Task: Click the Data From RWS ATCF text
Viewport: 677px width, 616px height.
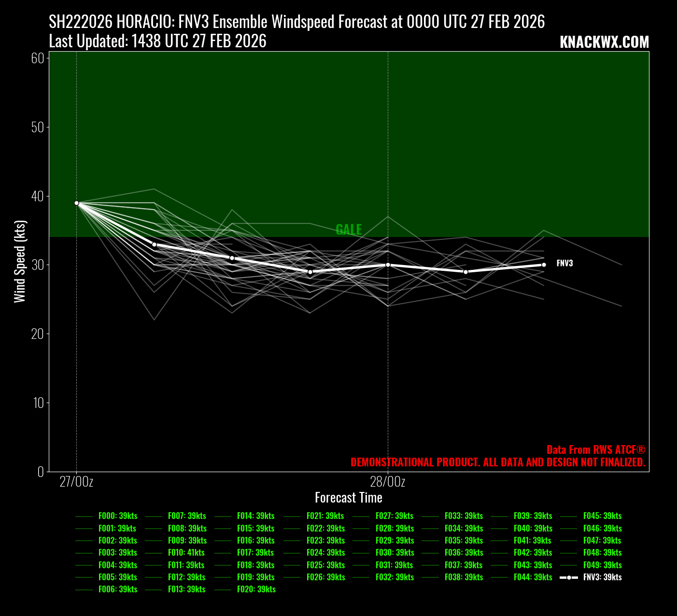Action: (x=595, y=450)
